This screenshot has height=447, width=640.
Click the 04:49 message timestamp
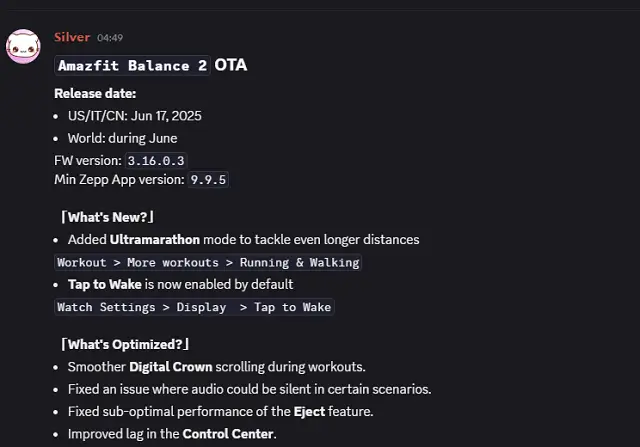pyautogui.click(x=110, y=38)
